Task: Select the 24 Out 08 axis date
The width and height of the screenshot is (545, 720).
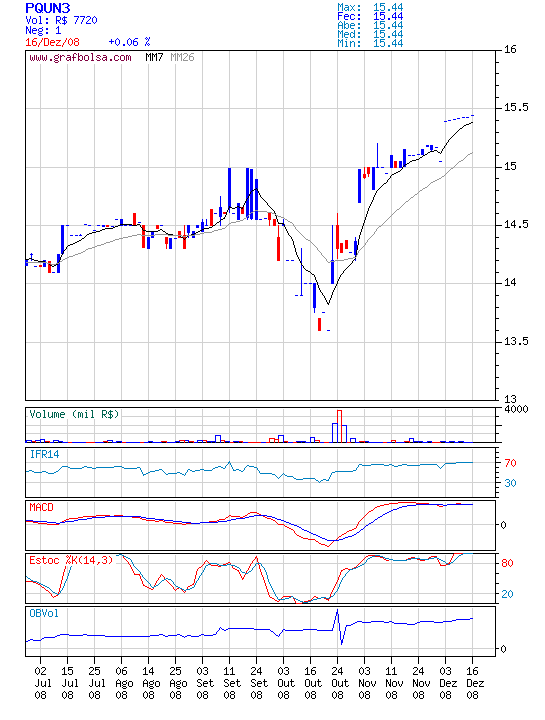Action: [x=338, y=683]
